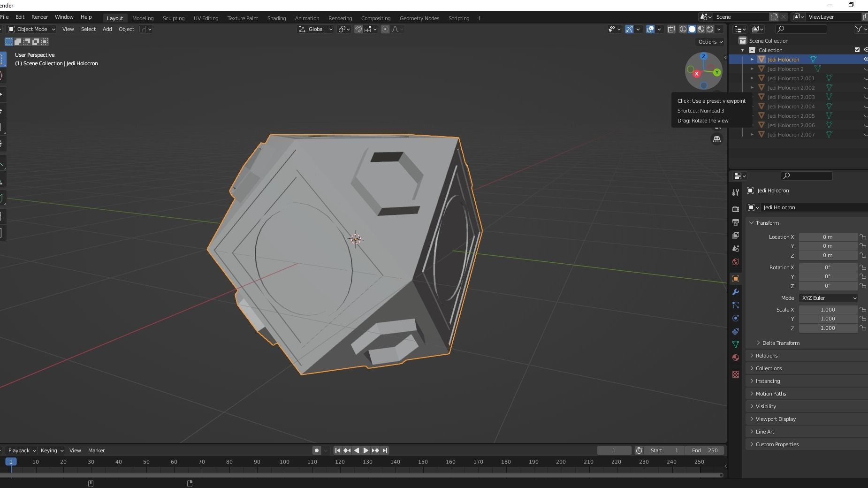Open the Global transform orientation dropdown

pyautogui.click(x=315, y=29)
